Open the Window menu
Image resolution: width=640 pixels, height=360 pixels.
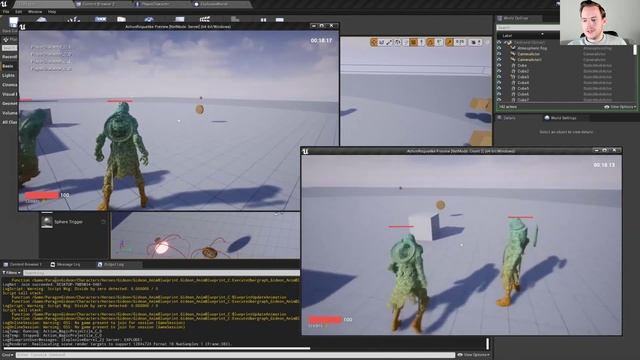[35, 12]
